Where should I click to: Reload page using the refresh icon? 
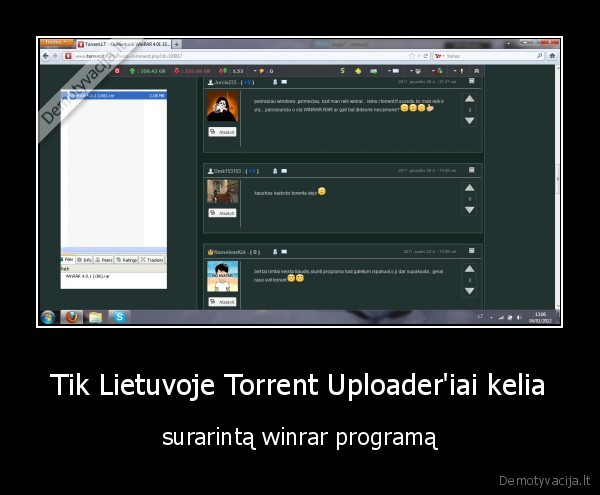pyautogui.click(x=426, y=56)
